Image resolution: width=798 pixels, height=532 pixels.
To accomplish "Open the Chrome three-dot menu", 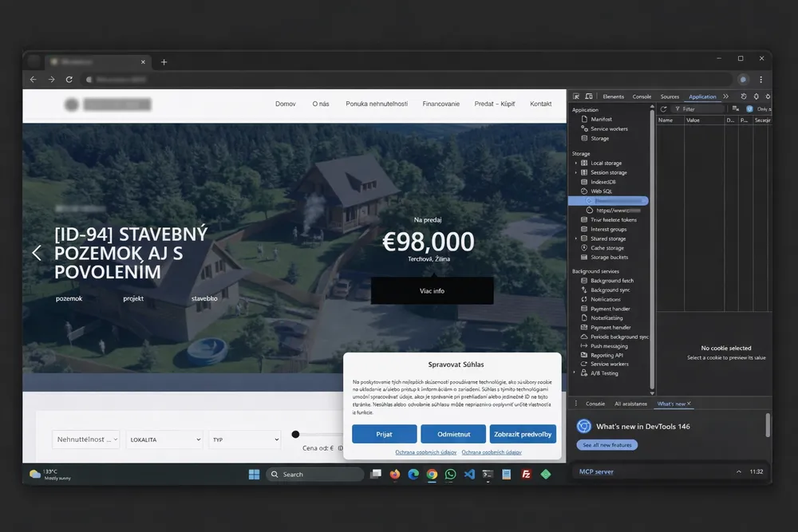I will (x=760, y=79).
